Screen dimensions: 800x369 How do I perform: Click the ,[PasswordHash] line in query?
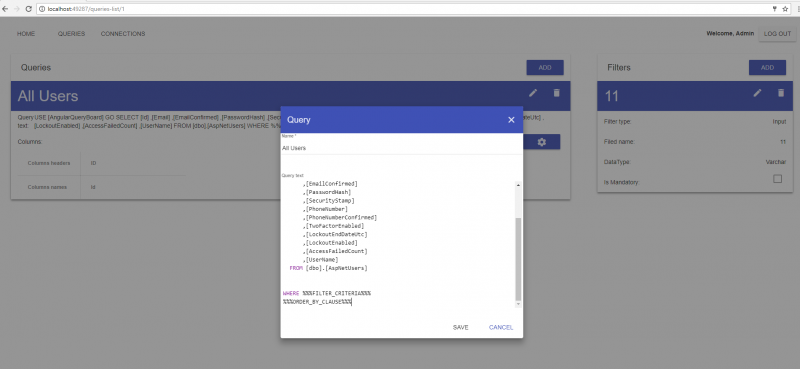point(327,192)
